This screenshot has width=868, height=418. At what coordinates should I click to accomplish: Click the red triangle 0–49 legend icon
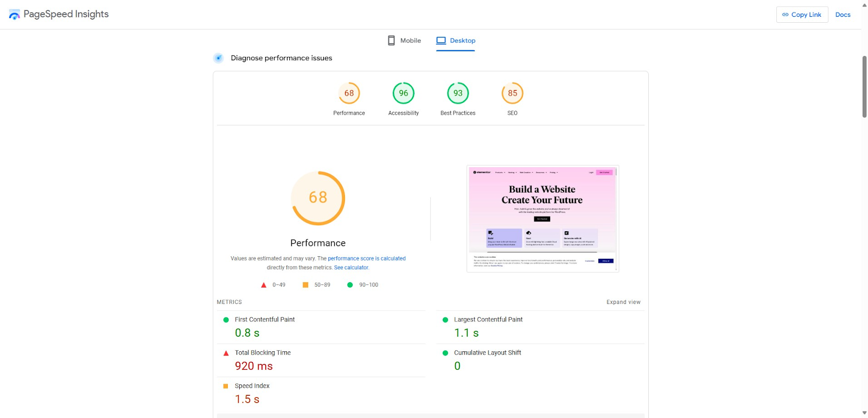pyautogui.click(x=264, y=285)
